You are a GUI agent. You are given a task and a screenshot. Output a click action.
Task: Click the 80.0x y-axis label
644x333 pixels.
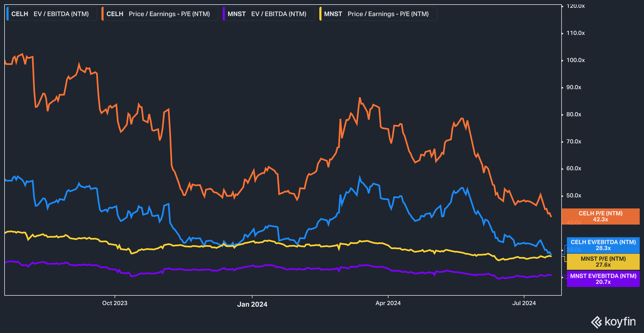click(574, 114)
